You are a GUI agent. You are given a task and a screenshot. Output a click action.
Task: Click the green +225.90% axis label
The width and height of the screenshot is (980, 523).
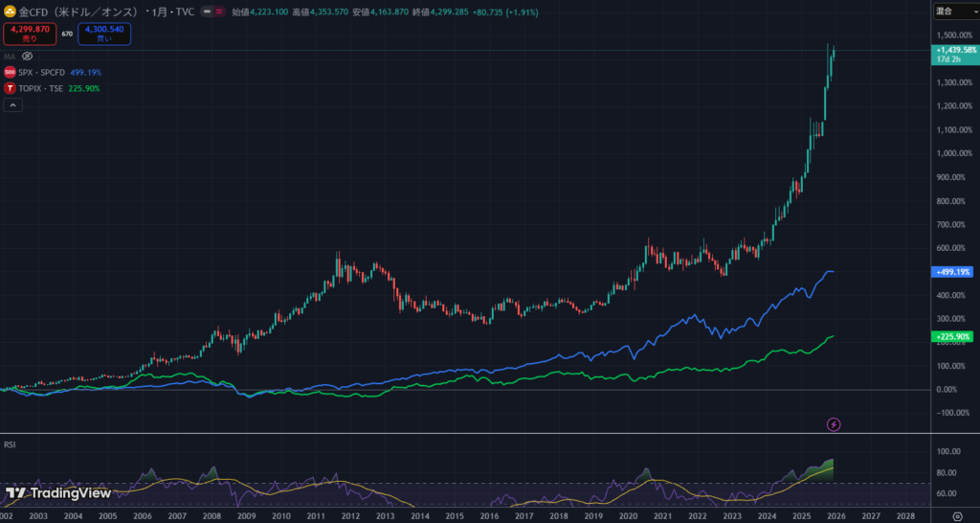pos(952,336)
